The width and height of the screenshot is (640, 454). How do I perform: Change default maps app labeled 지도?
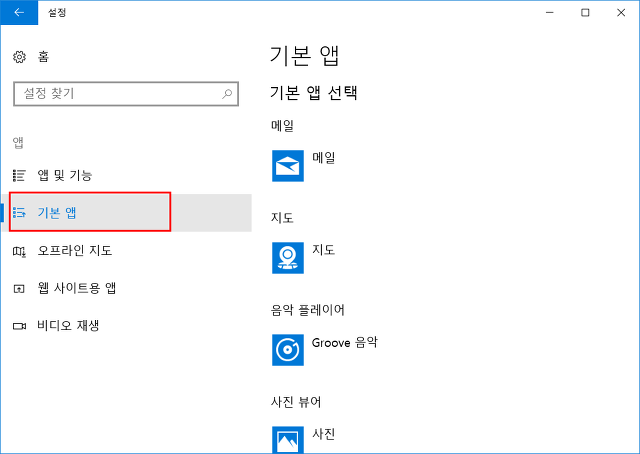[324, 250]
